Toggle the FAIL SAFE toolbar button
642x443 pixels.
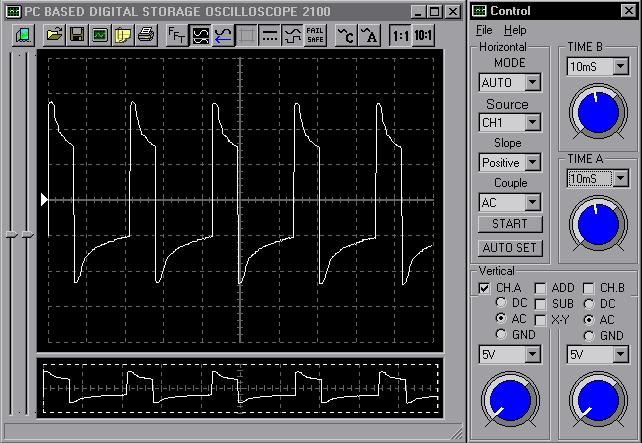[314, 35]
